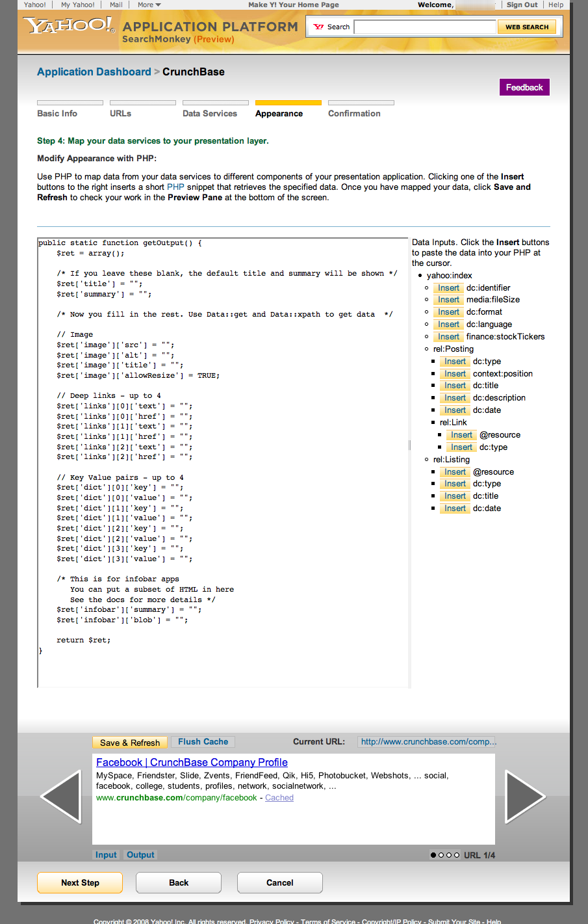Select the second URL pagination dot
The height and width of the screenshot is (924, 588).
(441, 855)
